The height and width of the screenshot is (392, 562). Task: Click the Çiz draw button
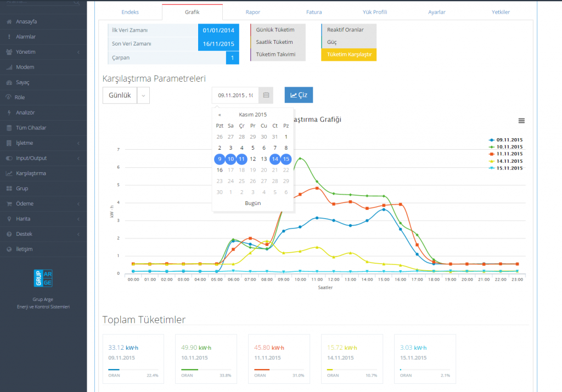coord(299,95)
